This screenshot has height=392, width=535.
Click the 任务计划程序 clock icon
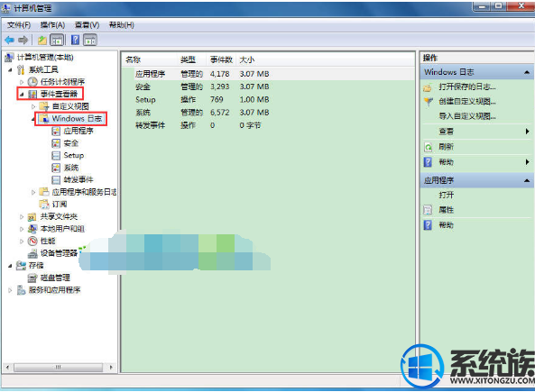click(32, 82)
